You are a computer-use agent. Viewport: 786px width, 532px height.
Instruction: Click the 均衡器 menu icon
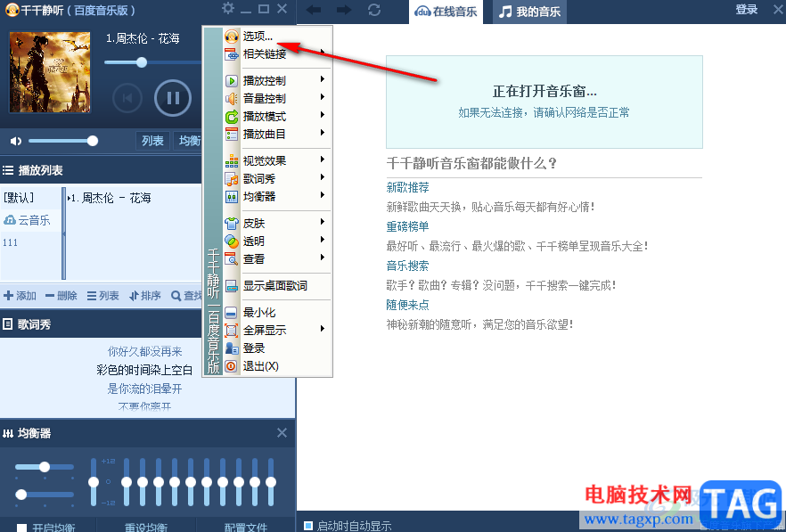point(231,197)
